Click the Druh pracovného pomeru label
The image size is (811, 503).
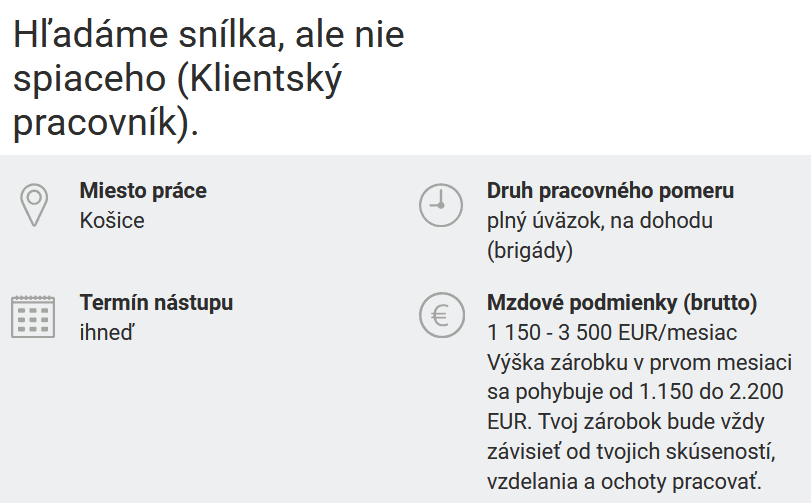click(610, 191)
